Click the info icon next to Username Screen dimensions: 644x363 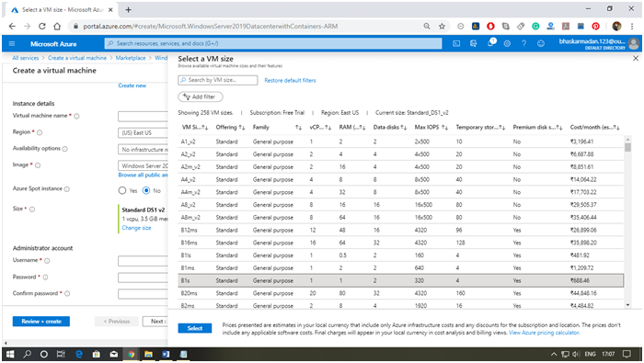47,261
